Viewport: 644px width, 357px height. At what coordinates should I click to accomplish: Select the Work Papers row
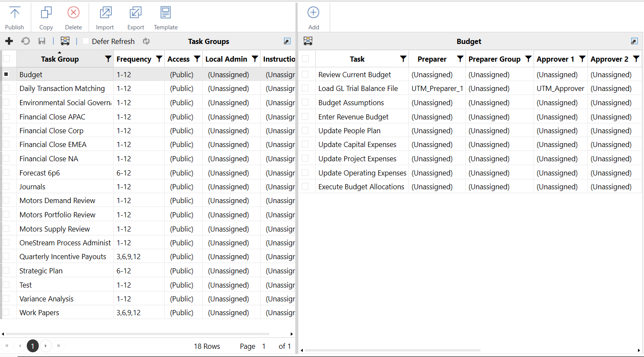pyautogui.click(x=148, y=313)
